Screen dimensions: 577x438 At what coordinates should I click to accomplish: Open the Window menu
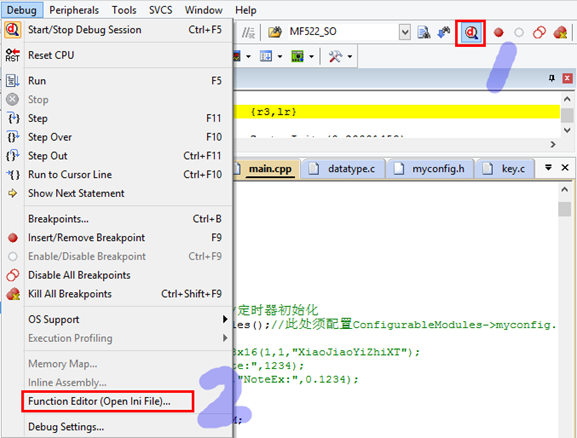(203, 10)
